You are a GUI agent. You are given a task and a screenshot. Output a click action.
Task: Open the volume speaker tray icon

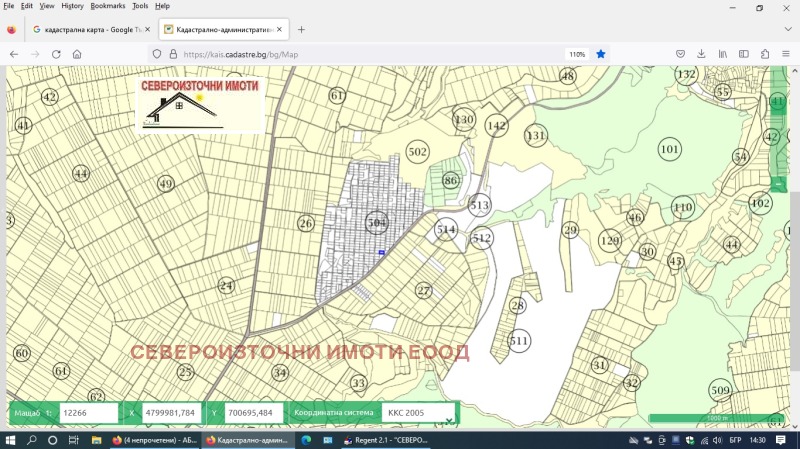(x=717, y=440)
